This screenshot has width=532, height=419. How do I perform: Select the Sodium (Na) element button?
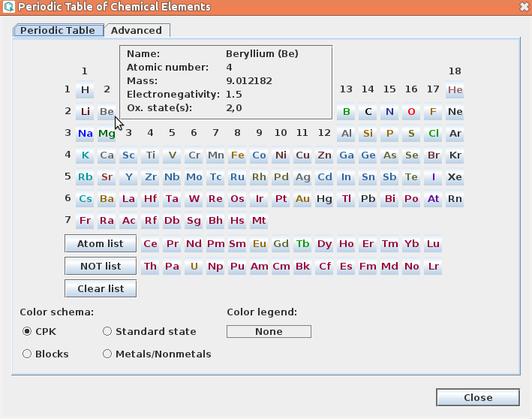click(85, 134)
